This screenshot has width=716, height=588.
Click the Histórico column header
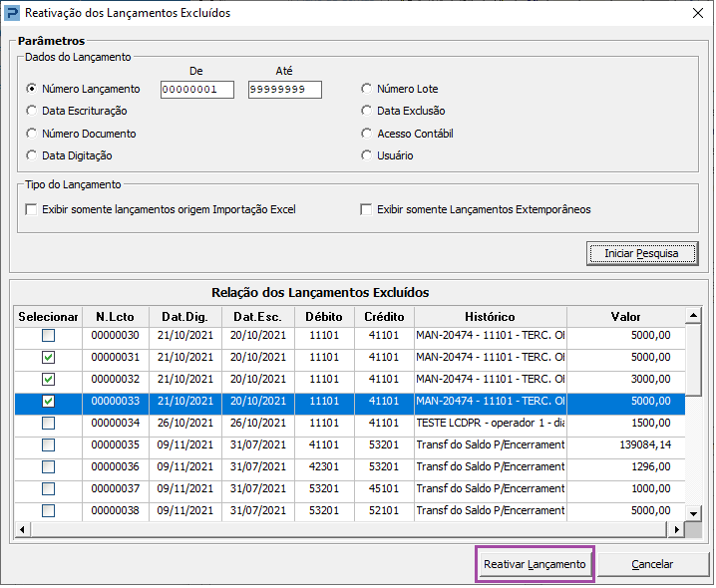pos(490,317)
